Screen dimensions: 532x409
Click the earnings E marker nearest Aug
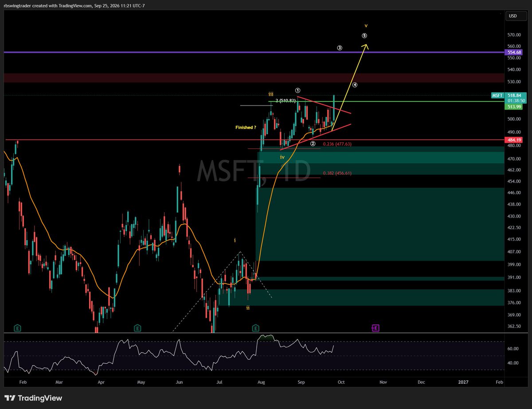[x=256, y=328]
